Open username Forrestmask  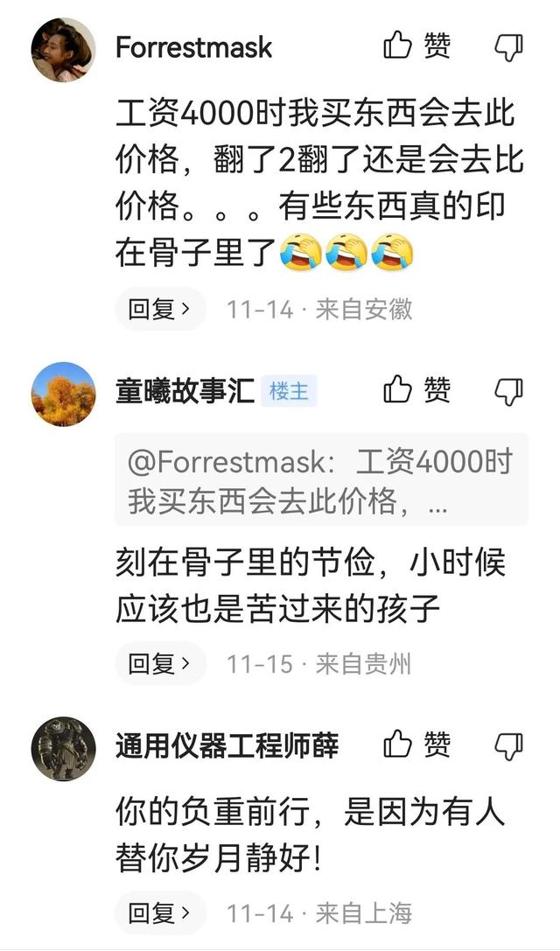coord(194,47)
